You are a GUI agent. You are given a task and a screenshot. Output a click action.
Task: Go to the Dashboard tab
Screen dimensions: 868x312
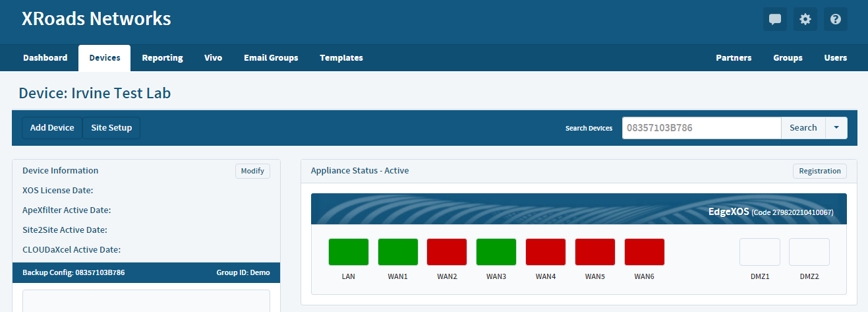pyautogui.click(x=45, y=58)
